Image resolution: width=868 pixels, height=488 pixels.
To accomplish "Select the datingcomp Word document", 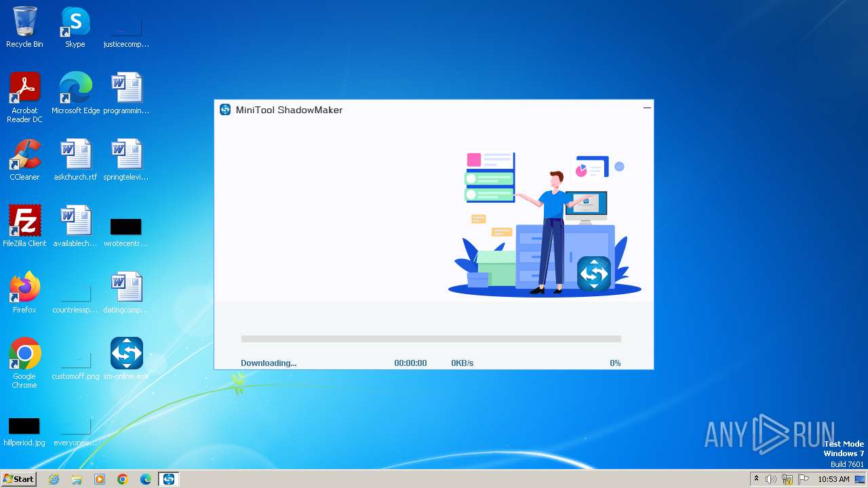I will 126,293.
